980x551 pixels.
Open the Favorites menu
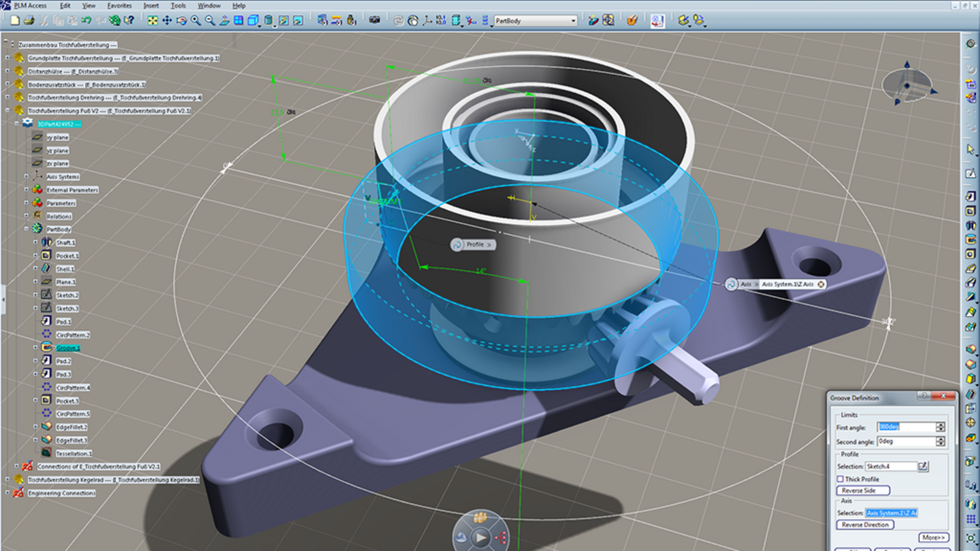pos(119,6)
